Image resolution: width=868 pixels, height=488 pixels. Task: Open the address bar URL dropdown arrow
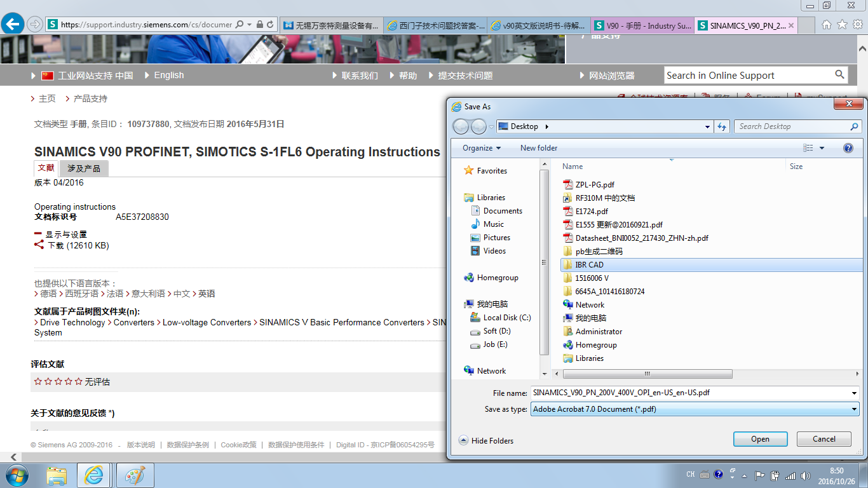tap(250, 24)
